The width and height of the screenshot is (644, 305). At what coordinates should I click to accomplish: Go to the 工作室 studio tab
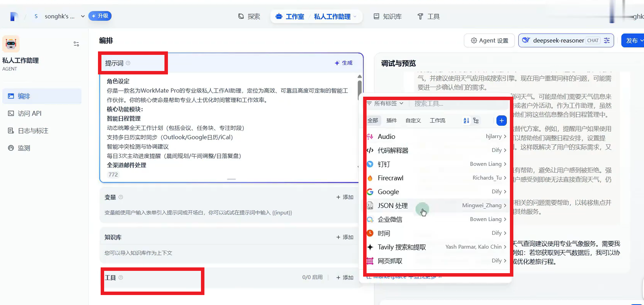click(290, 16)
